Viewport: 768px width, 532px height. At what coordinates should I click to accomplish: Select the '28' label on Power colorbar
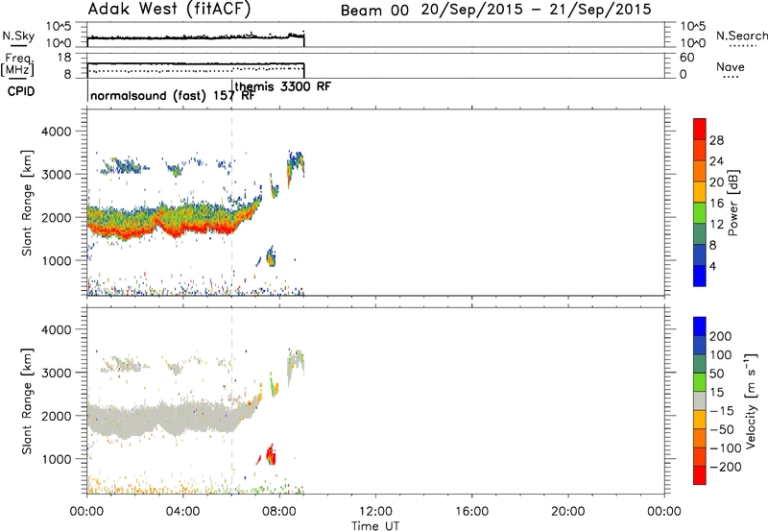[716, 140]
